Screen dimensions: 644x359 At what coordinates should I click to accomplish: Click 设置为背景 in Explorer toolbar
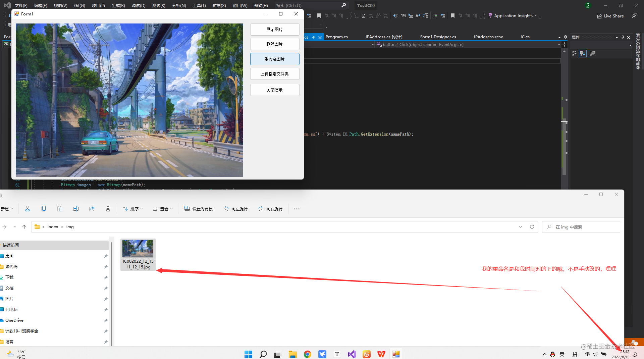199,209
